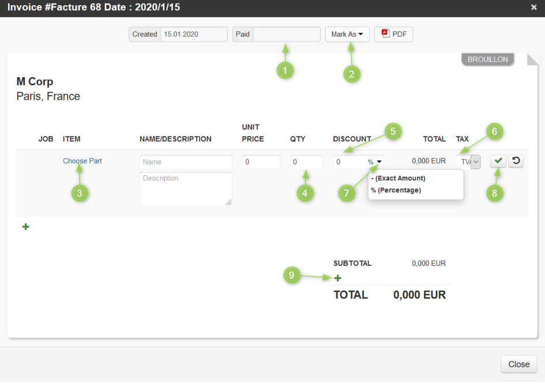Add a new line item with the plus icon

25,227
